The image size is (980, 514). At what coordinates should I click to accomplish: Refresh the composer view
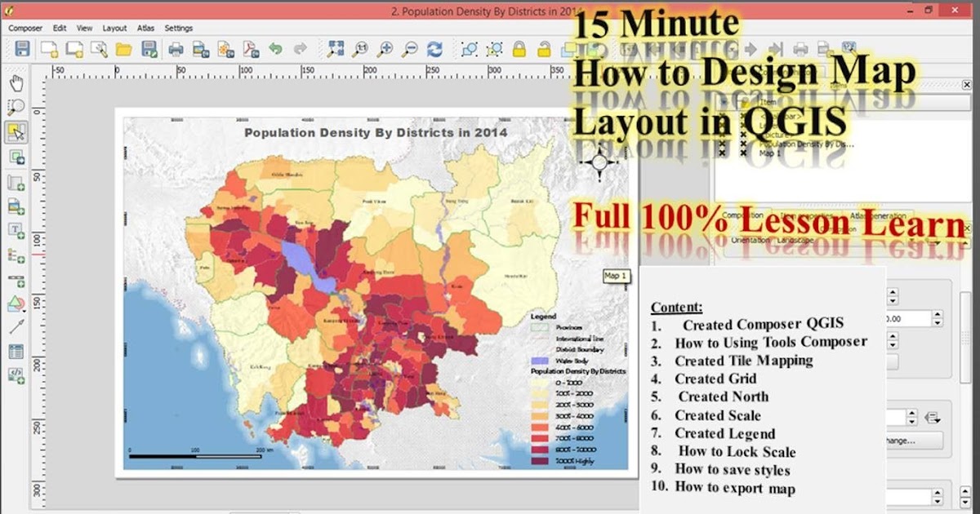coord(434,49)
